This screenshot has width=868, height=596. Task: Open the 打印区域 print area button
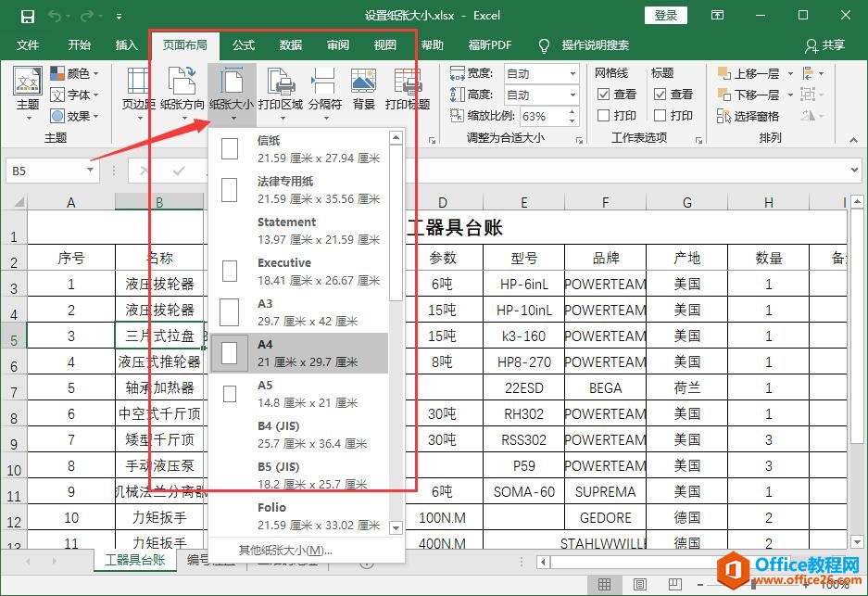[281, 93]
